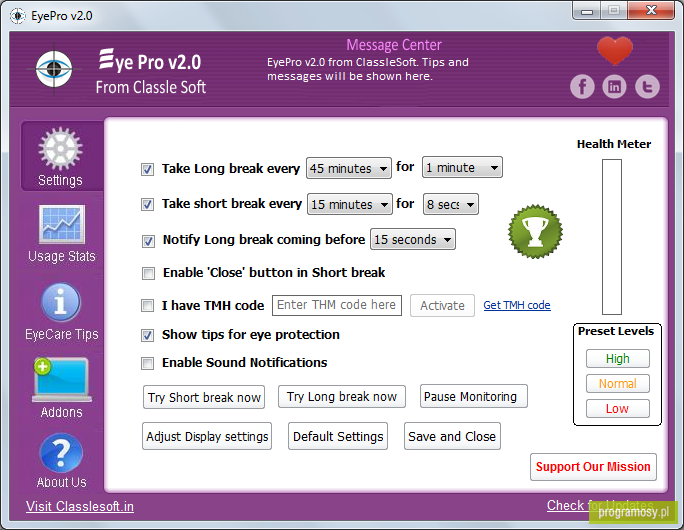Click the Addons sidebar label
684x530 pixels.
pyautogui.click(x=62, y=412)
